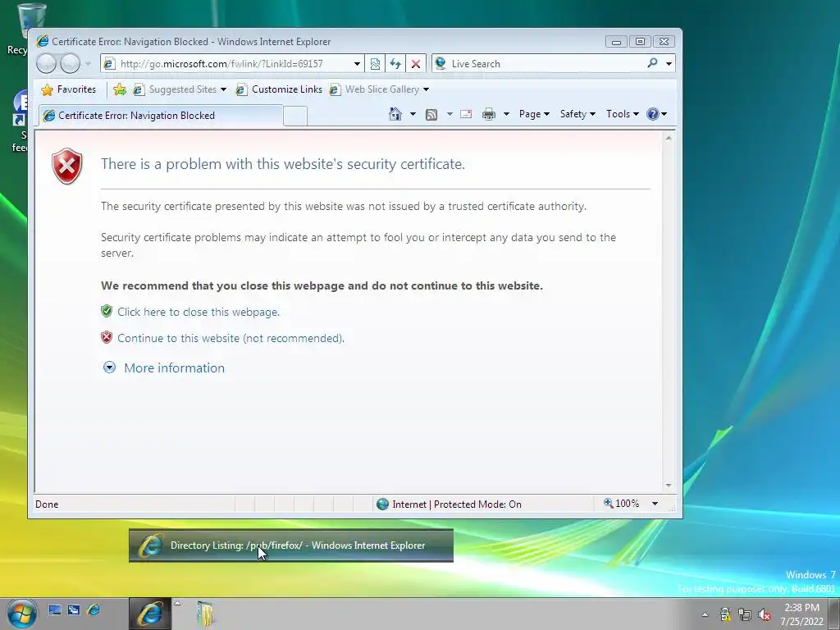Open a new blank tab
The height and width of the screenshot is (630, 840).
(295, 116)
